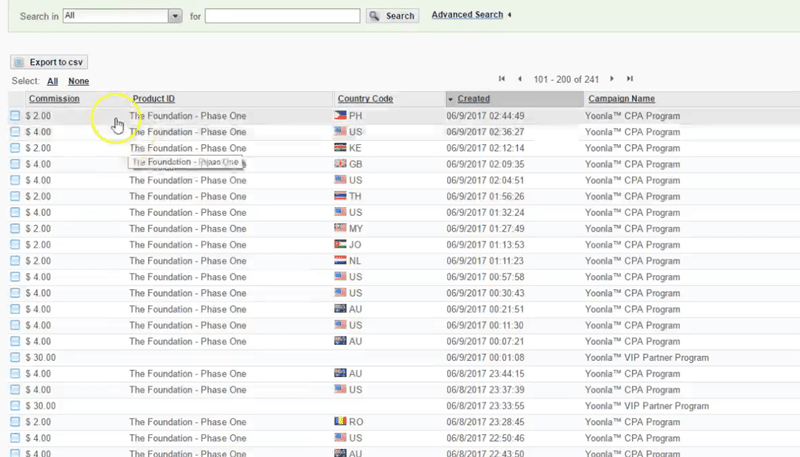Sort by the Campaign Name column
Image resolution: width=800 pixels, height=457 pixels.
(621, 98)
